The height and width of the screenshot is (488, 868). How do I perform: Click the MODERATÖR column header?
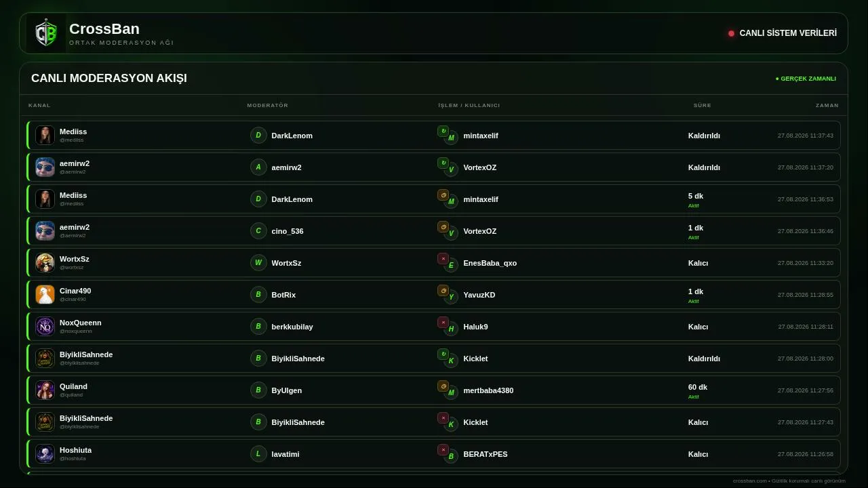click(268, 105)
